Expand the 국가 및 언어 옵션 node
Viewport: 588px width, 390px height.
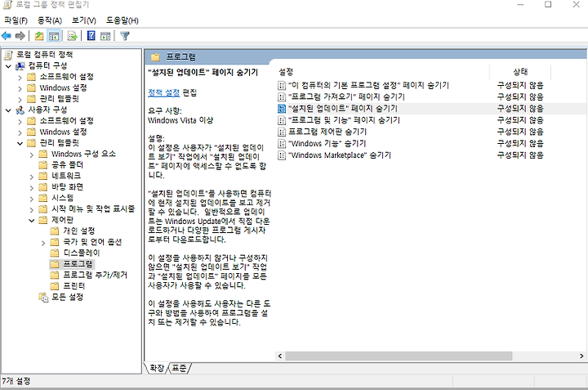[43, 243]
